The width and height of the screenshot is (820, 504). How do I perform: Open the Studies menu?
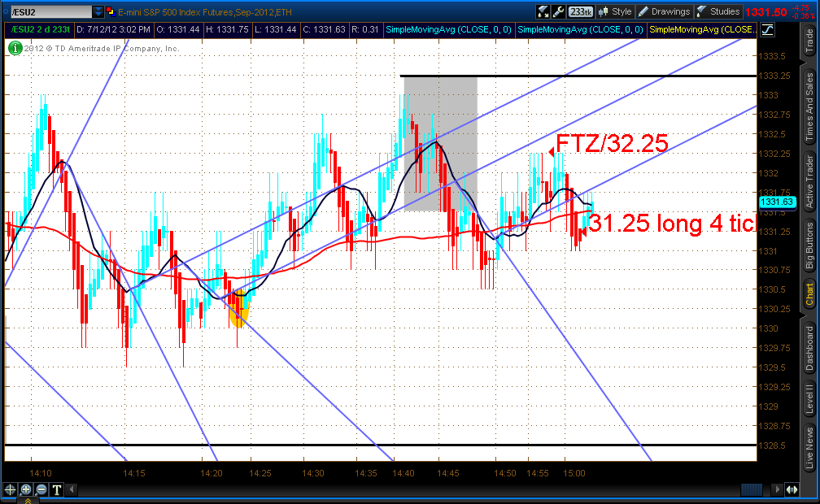click(718, 11)
